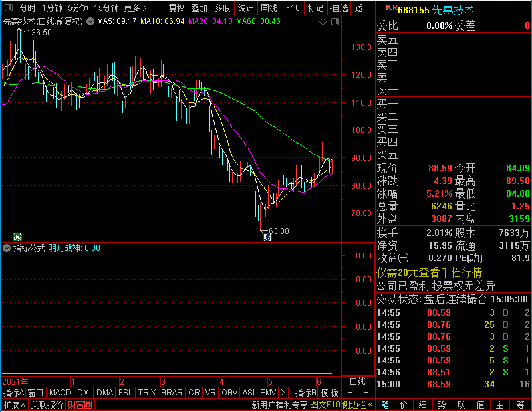Click the 15:00 closing trade row
The image size is (532, 412).
point(454,384)
